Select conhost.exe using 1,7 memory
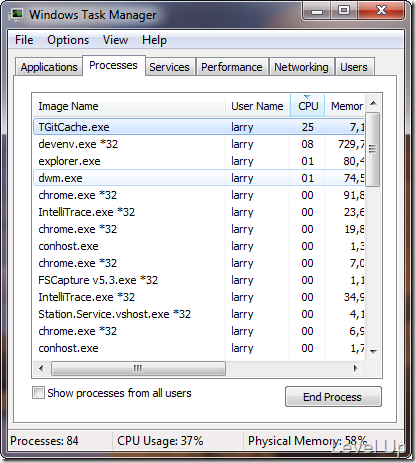Screen dimensions: 416x463 click(x=199, y=348)
